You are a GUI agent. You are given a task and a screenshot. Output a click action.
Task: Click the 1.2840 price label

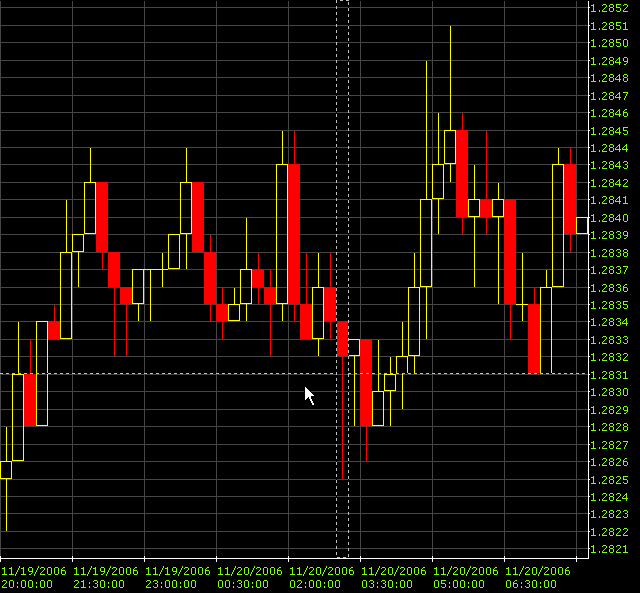click(x=609, y=218)
